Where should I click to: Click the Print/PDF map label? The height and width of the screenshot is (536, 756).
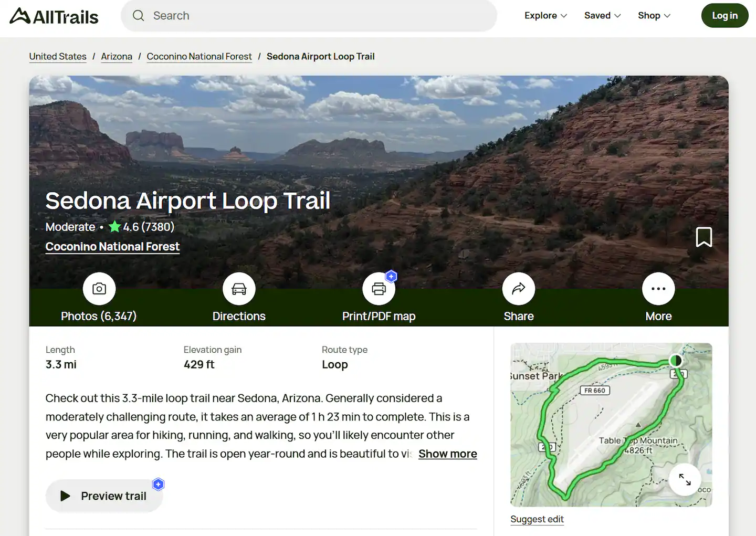coord(379,316)
